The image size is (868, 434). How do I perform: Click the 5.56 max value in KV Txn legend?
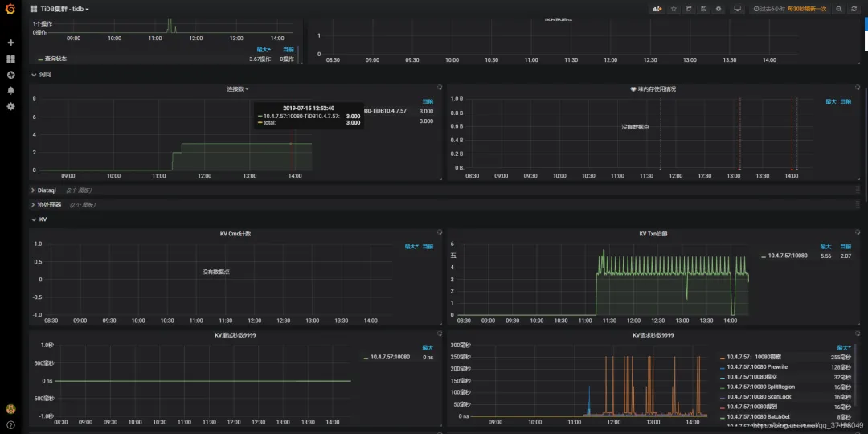point(826,256)
